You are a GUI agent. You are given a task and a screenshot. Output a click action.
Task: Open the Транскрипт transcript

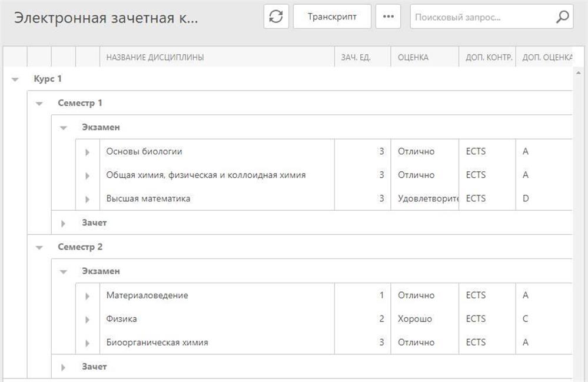(x=332, y=16)
